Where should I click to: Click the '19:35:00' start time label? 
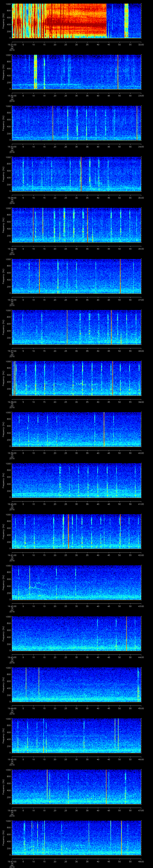point(12,249)
